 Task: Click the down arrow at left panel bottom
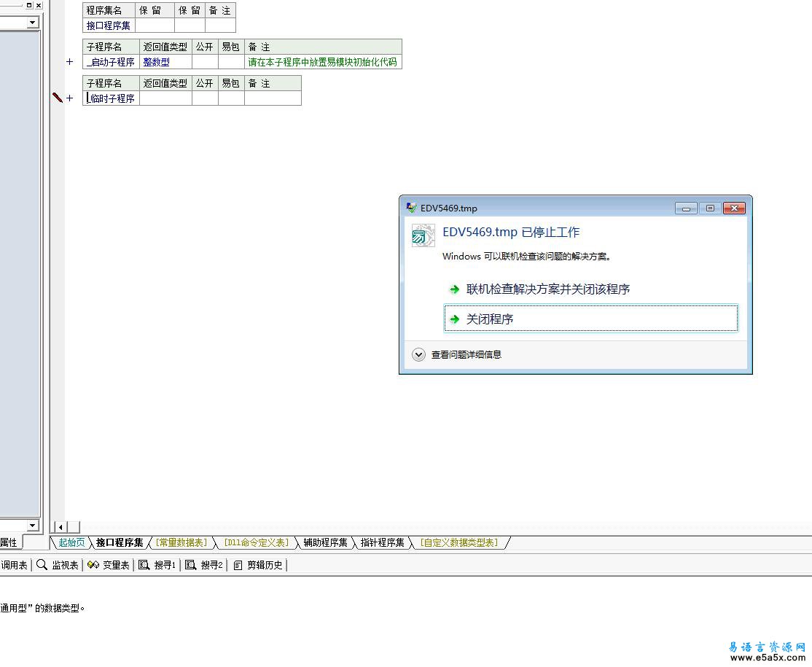pos(33,525)
